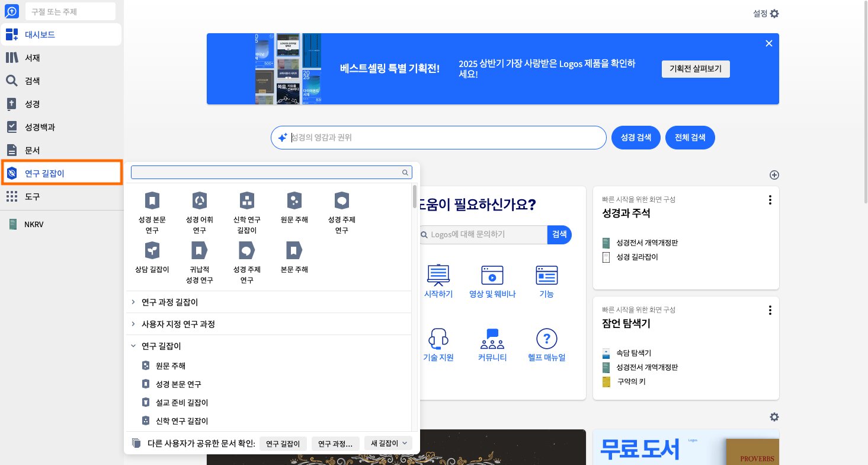This screenshot has width=868, height=465.
Task: Open the 무료 도서 promotional card
Action: pyautogui.click(x=686, y=447)
